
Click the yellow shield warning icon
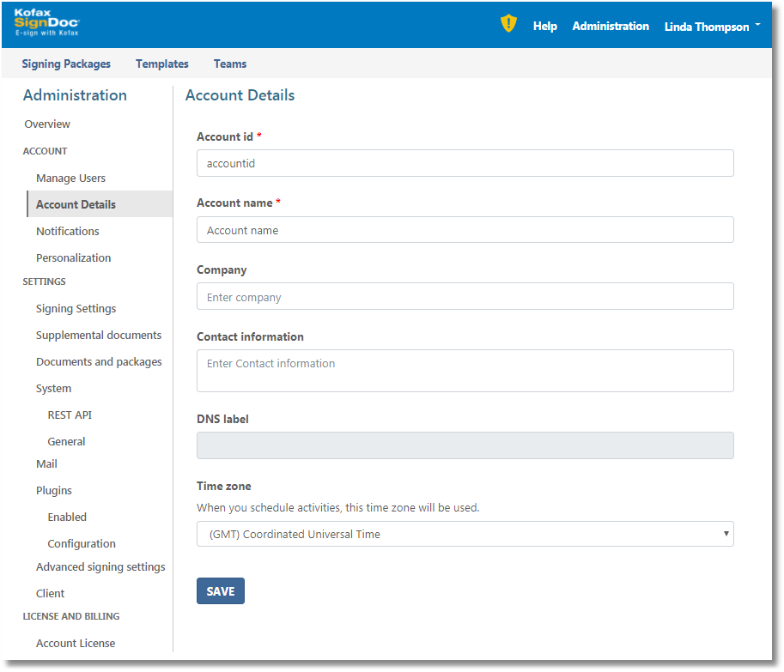[508, 24]
